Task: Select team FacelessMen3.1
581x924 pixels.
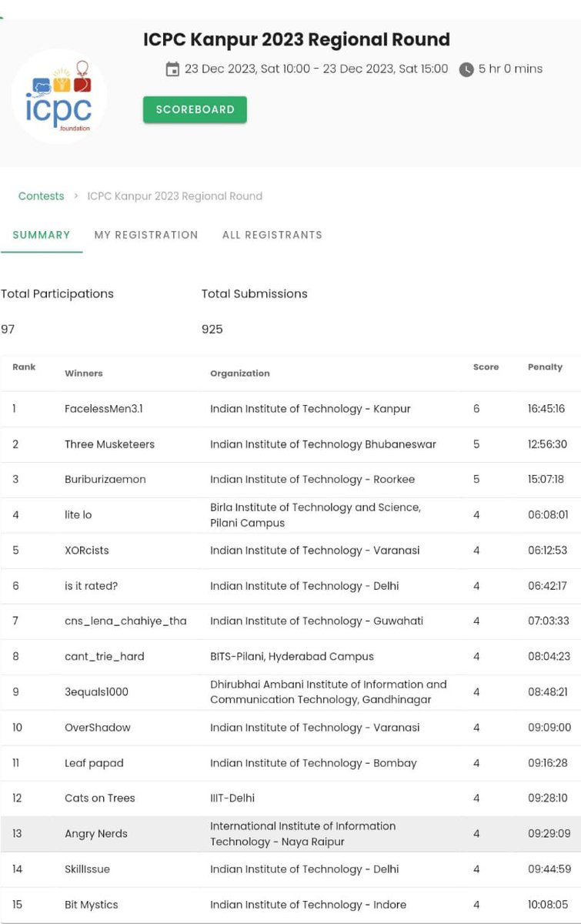Action: click(104, 409)
